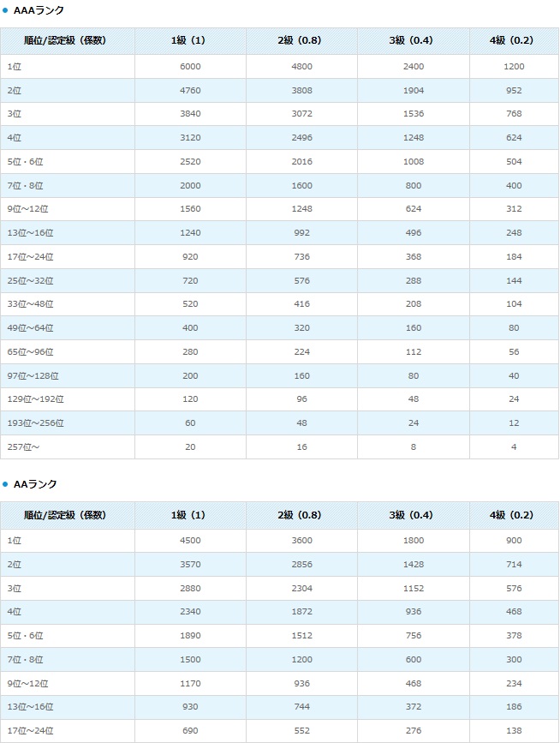
Task: Click the value 1904 in AAA table
Action: pos(414,91)
